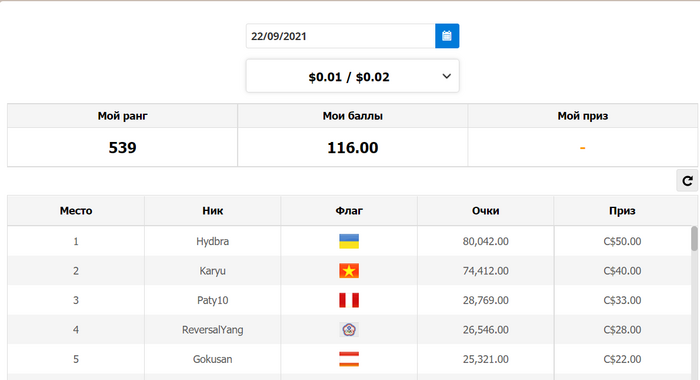Image resolution: width=700 pixels, height=380 pixels.
Task: Click the Мой ранг value 539
Action: click(x=122, y=147)
